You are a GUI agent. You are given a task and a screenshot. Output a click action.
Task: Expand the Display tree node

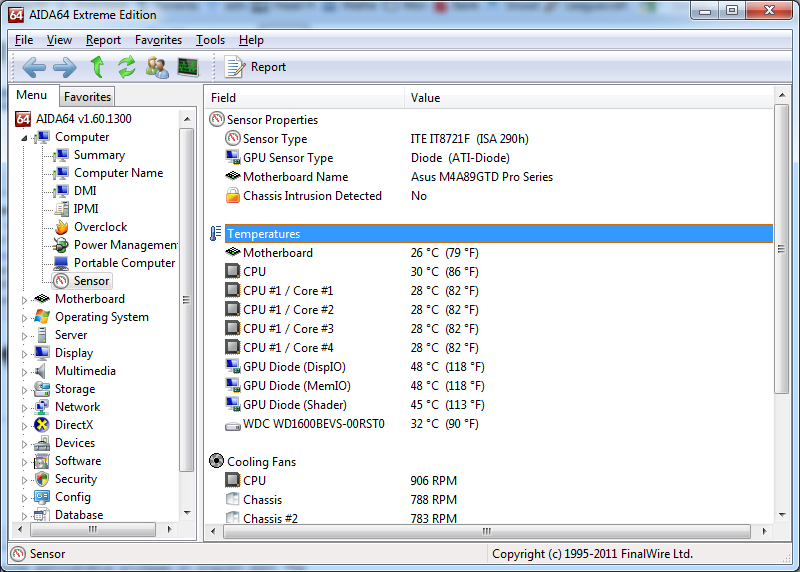click(x=24, y=354)
